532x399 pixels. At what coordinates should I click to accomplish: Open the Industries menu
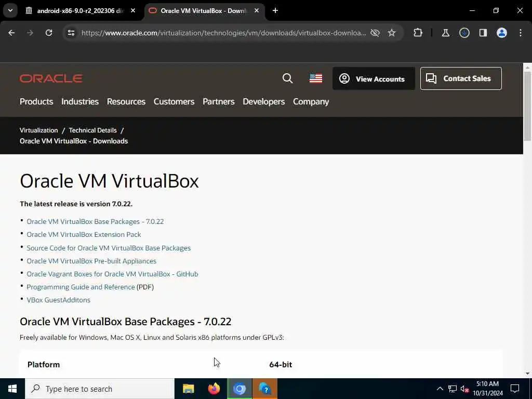click(x=80, y=101)
